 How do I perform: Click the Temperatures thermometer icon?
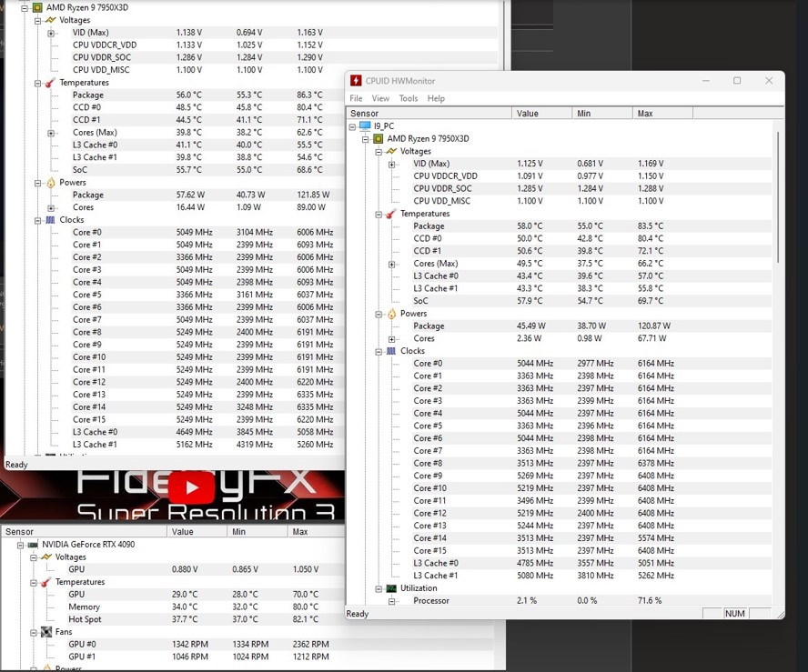[390, 213]
